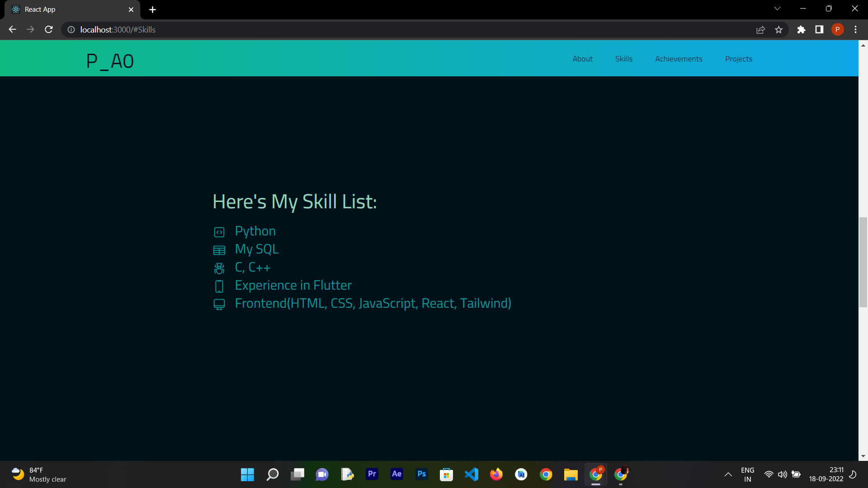Navigate to the Skills section
Viewport: 868px width, 488px height.
pyautogui.click(x=623, y=59)
